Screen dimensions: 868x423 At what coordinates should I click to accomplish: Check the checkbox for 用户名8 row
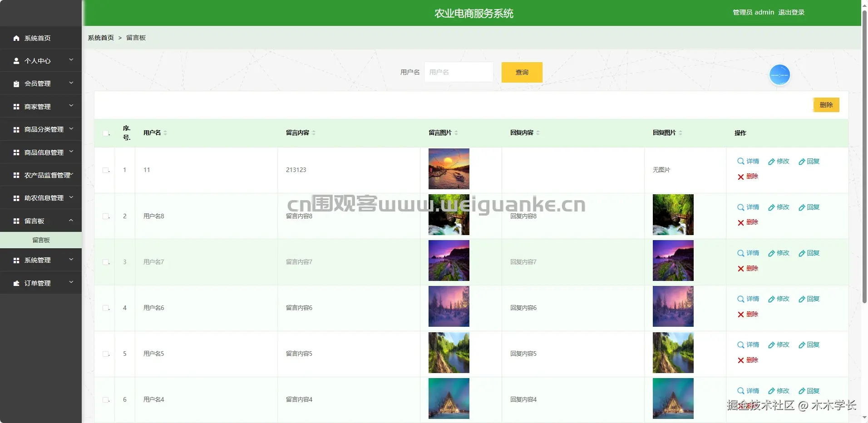coord(105,216)
